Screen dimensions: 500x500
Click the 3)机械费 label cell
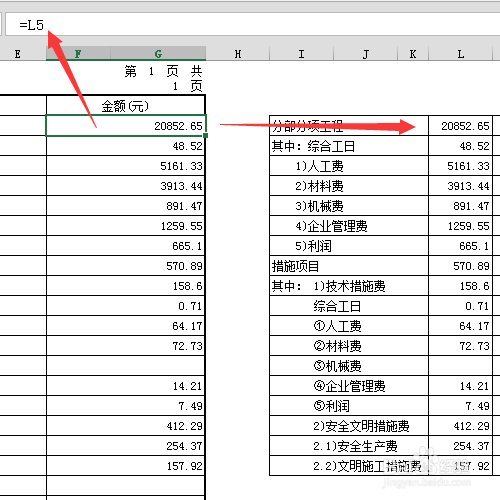coord(349,206)
